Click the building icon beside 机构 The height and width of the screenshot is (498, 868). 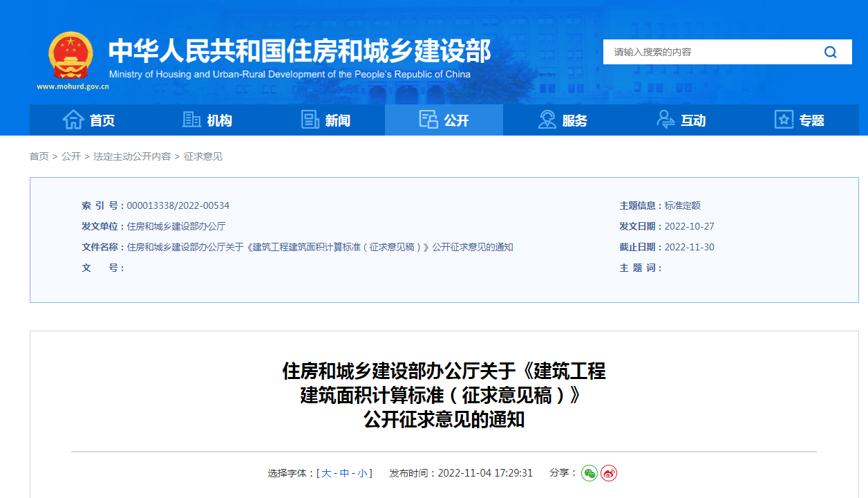click(x=191, y=120)
